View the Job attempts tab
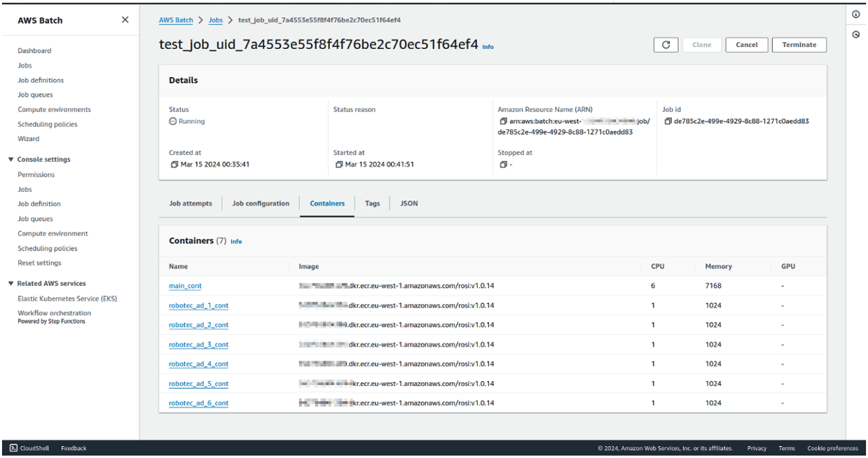This screenshot has height=458, width=868. tap(190, 203)
